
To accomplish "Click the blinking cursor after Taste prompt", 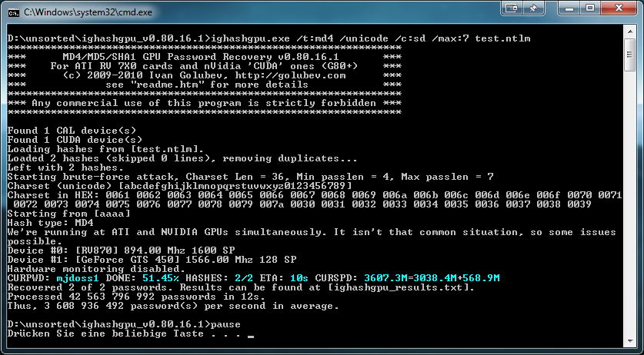I will click(x=251, y=337).
